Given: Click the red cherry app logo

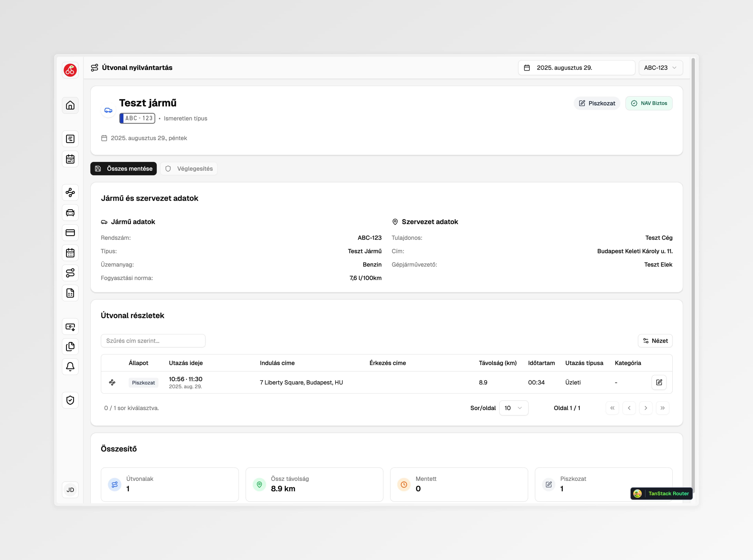Looking at the screenshot, I should click(70, 70).
